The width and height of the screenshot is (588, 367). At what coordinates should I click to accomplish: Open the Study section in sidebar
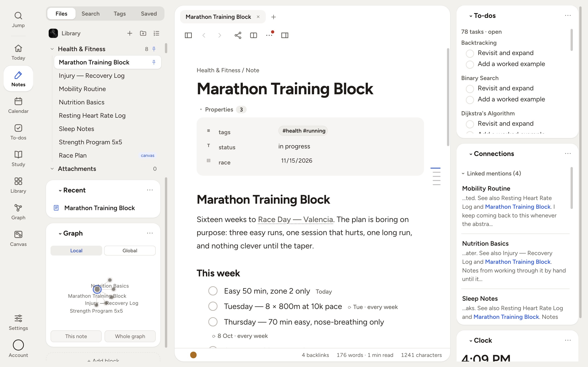click(18, 159)
